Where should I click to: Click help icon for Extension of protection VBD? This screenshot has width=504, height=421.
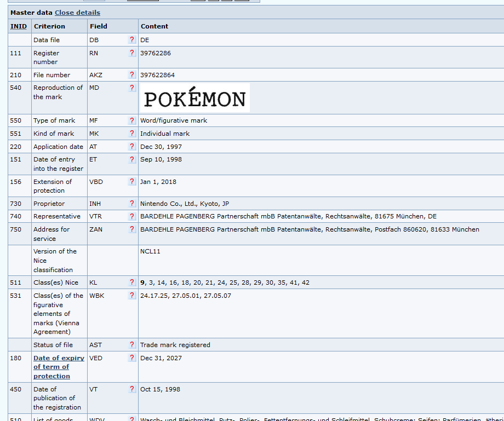click(x=132, y=181)
